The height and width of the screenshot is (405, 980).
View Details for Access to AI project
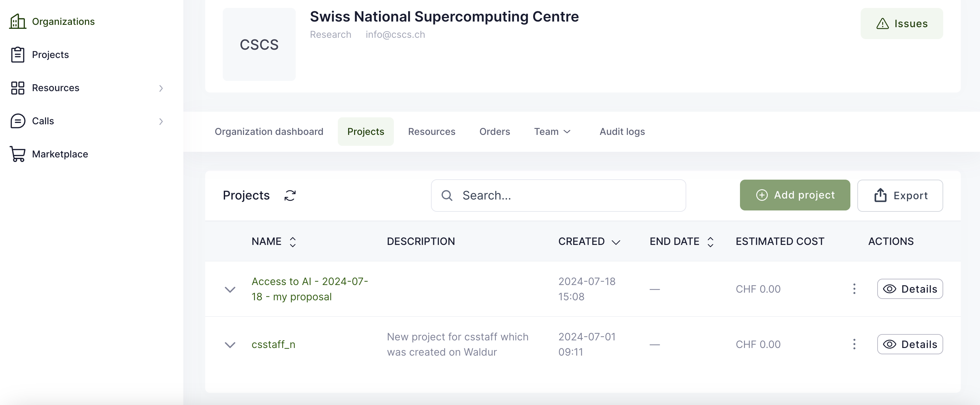(910, 289)
